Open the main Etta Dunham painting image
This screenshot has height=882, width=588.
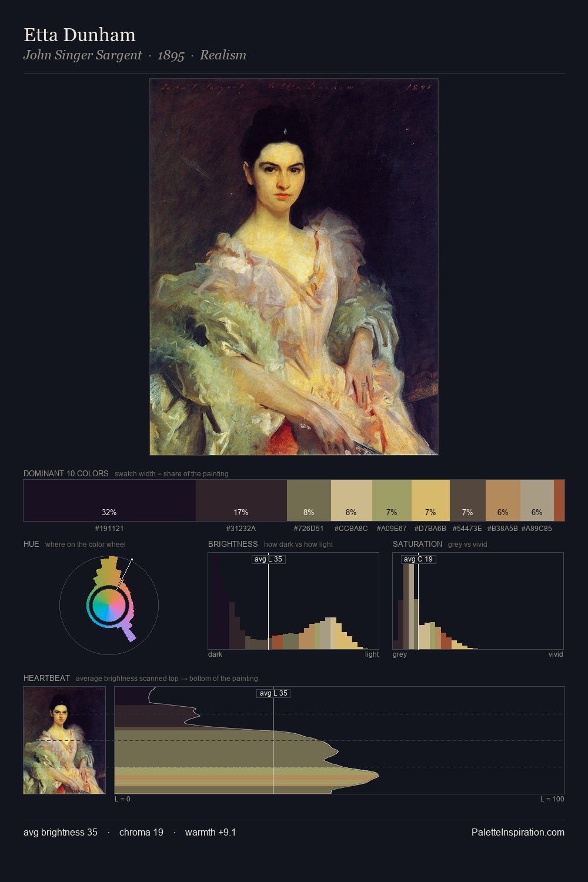click(294, 266)
